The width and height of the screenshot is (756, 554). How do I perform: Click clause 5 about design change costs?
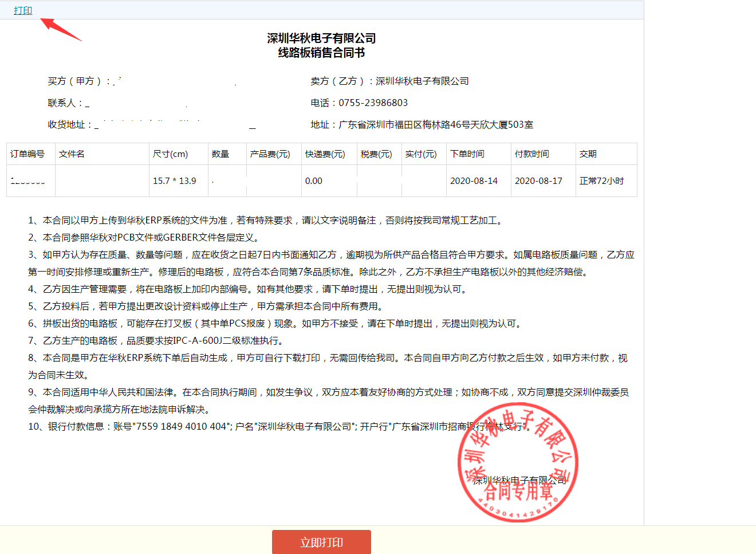(x=207, y=306)
